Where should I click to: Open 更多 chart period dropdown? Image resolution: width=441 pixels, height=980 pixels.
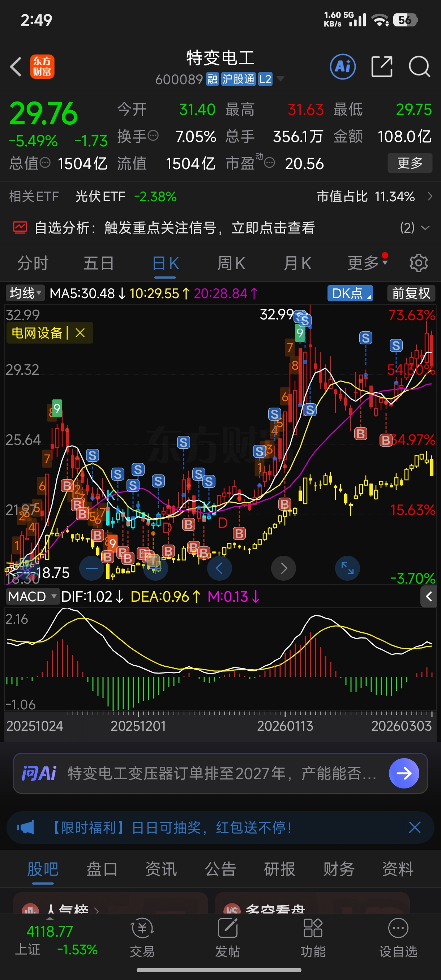pos(367,262)
